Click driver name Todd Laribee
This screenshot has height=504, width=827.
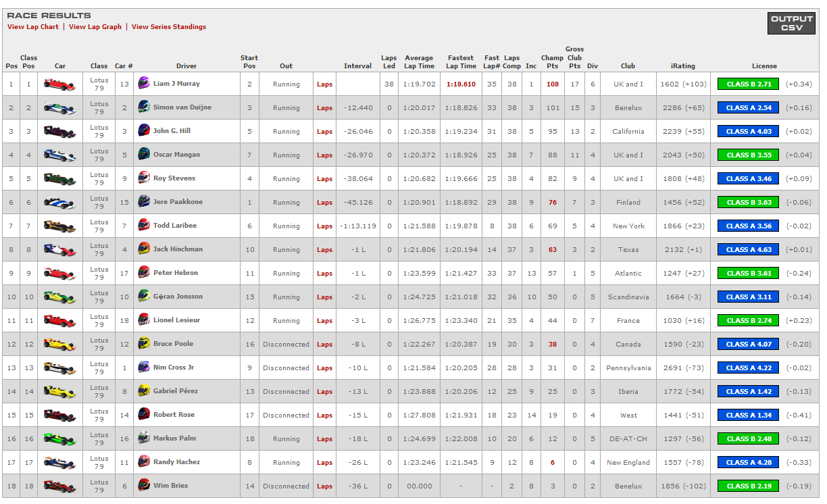pos(174,226)
